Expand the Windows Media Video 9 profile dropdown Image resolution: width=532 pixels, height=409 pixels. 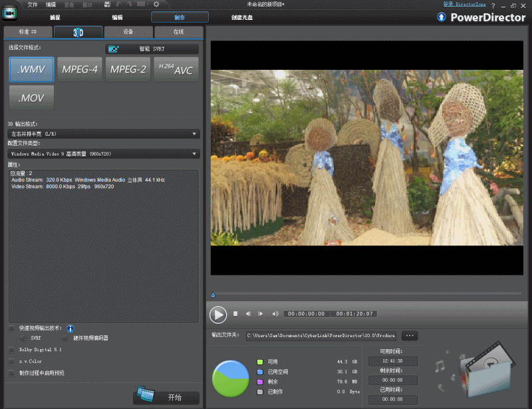(x=103, y=154)
